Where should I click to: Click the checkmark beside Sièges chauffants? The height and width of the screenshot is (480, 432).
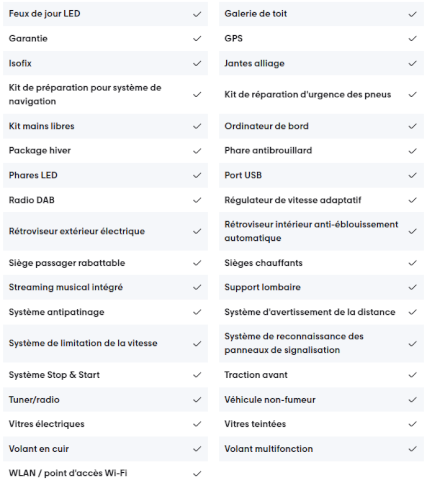(x=413, y=263)
